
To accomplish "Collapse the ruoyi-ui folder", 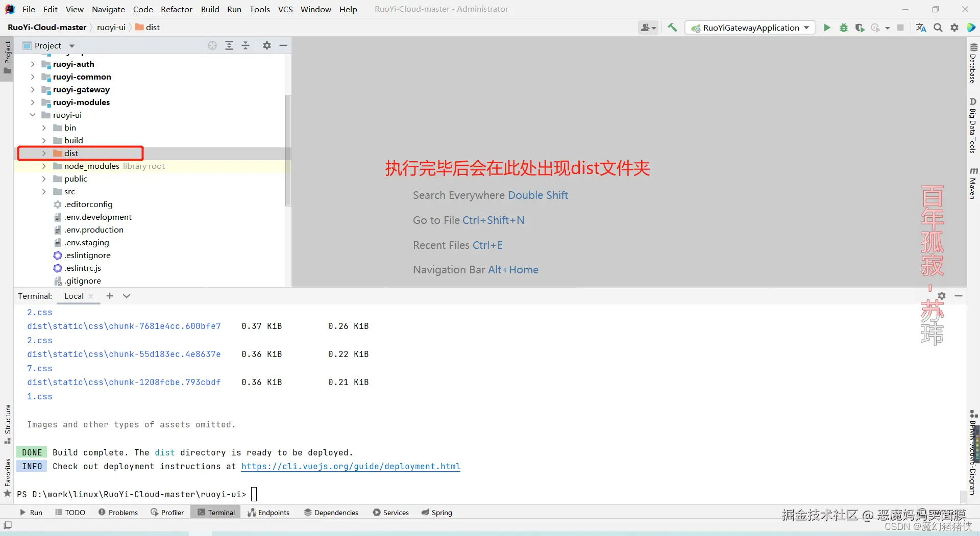I will tap(33, 115).
